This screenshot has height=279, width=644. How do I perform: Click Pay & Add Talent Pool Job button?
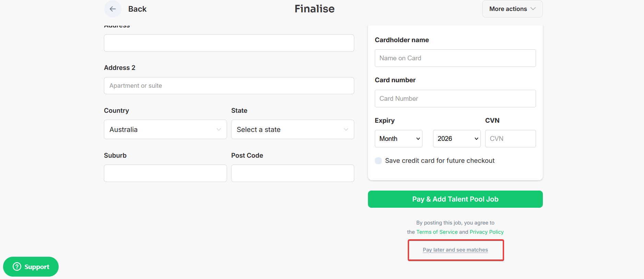pos(455,199)
